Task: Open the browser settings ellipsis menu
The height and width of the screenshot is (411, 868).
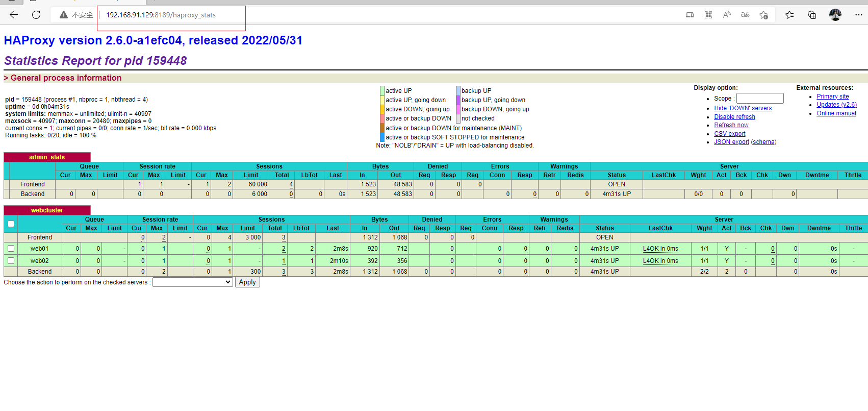Action: pyautogui.click(x=859, y=15)
